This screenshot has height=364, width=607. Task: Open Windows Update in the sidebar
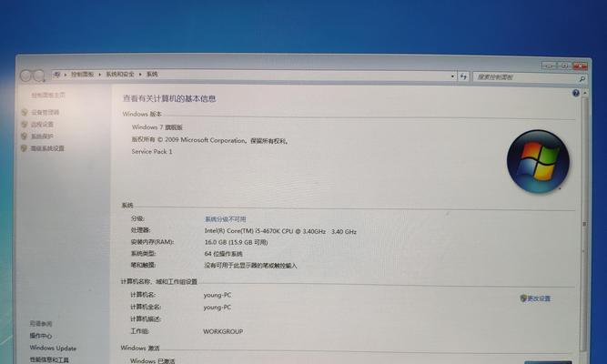(x=53, y=349)
